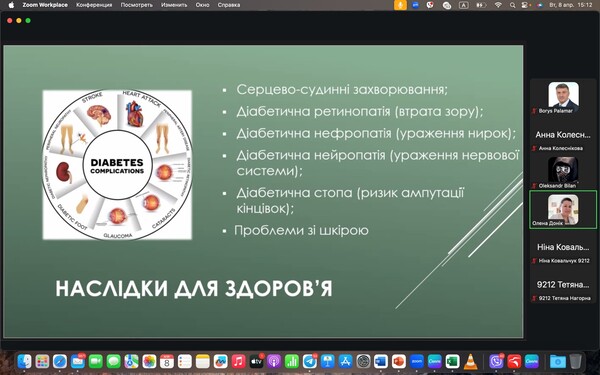This screenshot has height=375, width=600.
Task: Click the date and time in menu bar
Action: [x=571, y=5]
